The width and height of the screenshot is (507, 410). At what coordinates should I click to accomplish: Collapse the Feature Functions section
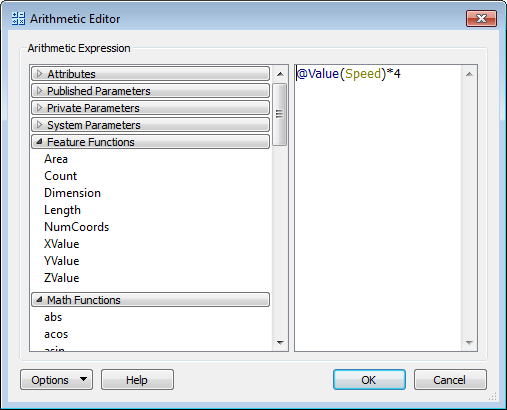coord(150,142)
